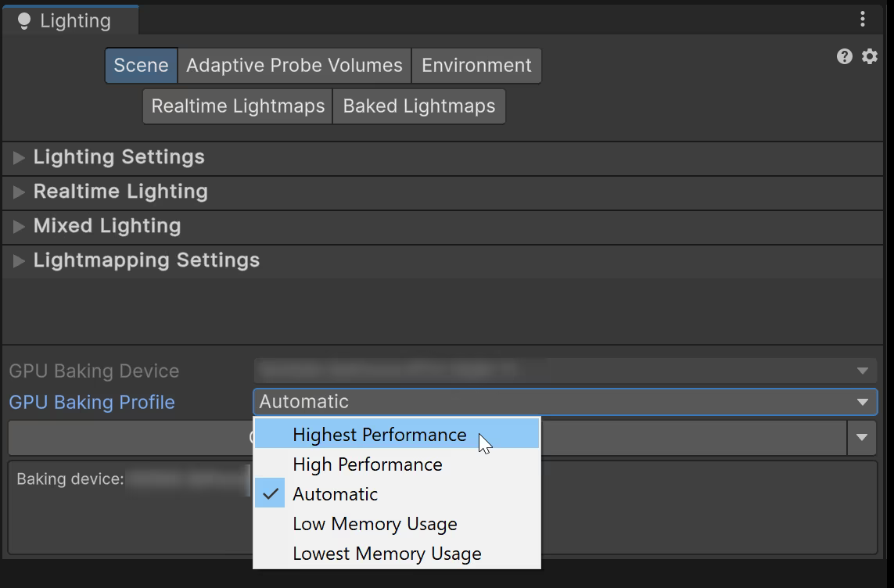Switch to Adaptive Probe Volumes tab

(x=294, y=66)
